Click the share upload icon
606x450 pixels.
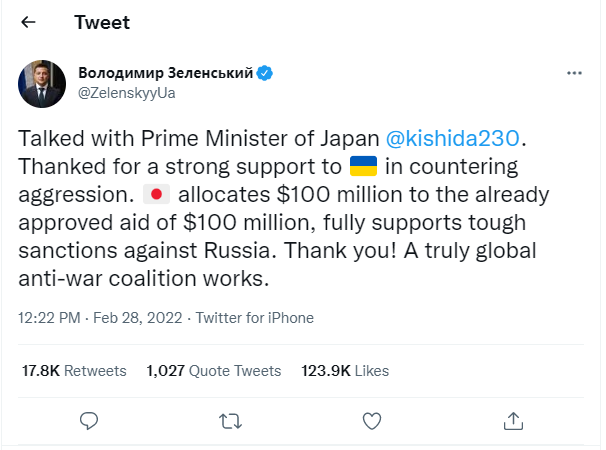point(514,419)
